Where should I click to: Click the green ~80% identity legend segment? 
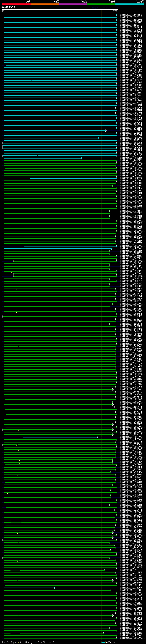click(x=101, y=4)
